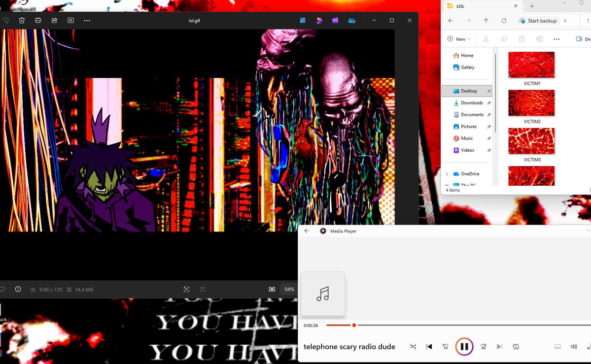Click the '4 items' status text
Viewport: 591px width, 364px height.
click(x=453, y=190)
